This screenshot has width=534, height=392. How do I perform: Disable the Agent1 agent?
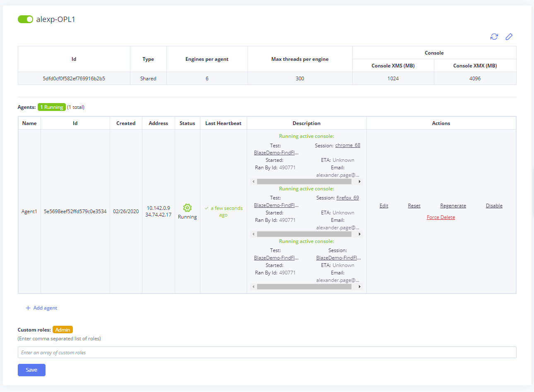point(494,206)
